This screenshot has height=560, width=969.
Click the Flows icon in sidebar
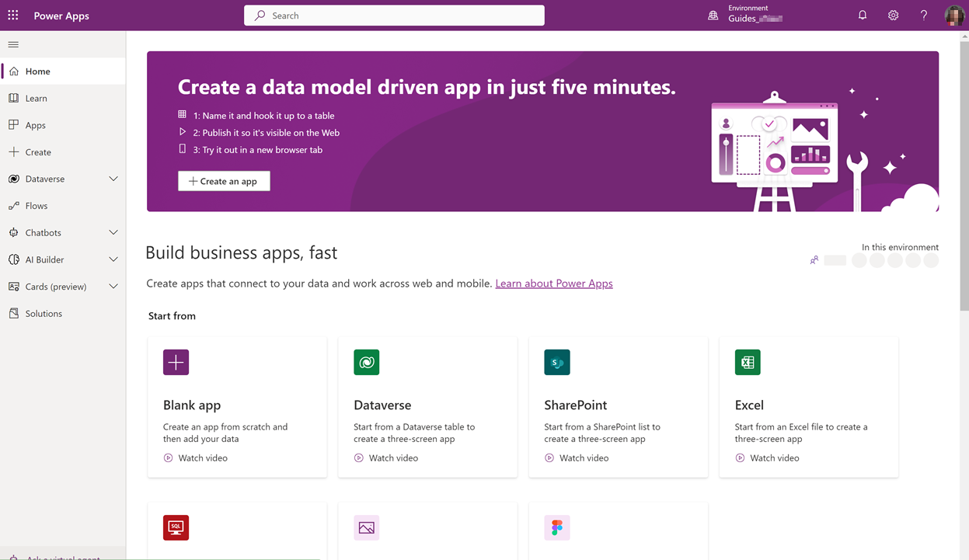click(x=14, y=206)
